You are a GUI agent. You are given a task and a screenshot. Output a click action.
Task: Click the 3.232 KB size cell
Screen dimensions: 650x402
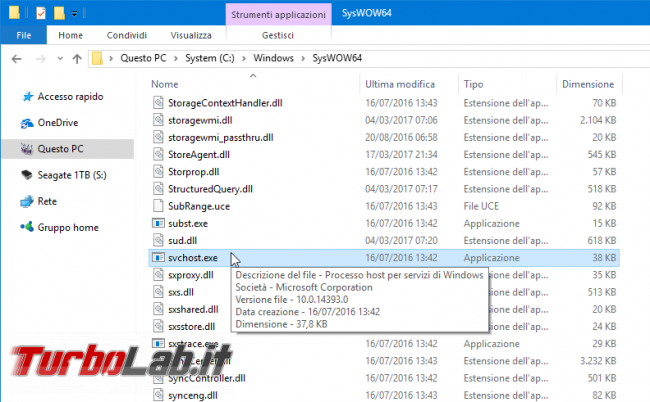(598, 361)
